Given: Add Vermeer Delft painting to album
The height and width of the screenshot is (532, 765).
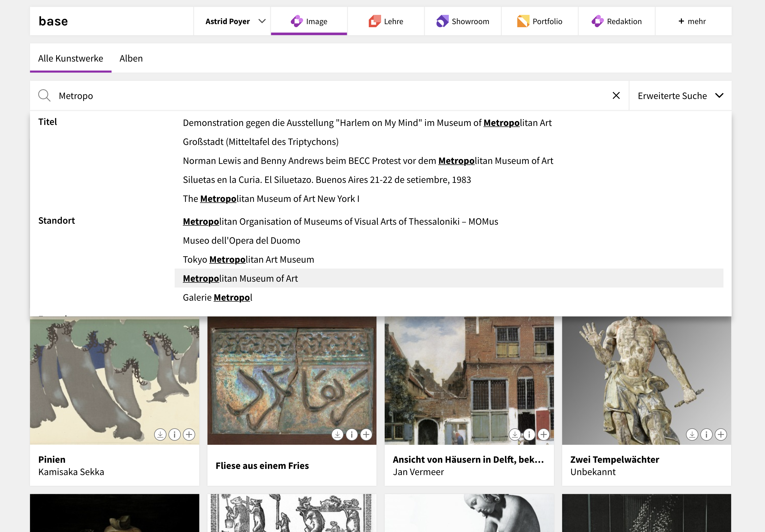Looking at the screenshot, I should point(543,434).
